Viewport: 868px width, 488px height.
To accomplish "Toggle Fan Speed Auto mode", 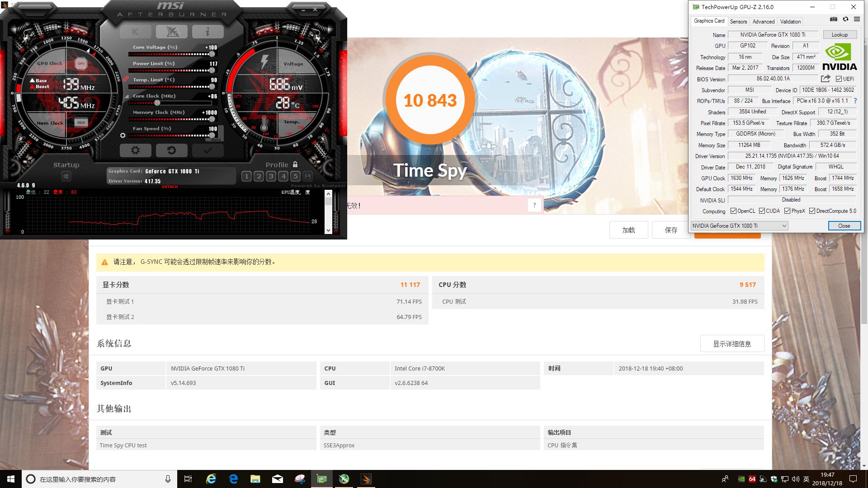I will point(216,140).
